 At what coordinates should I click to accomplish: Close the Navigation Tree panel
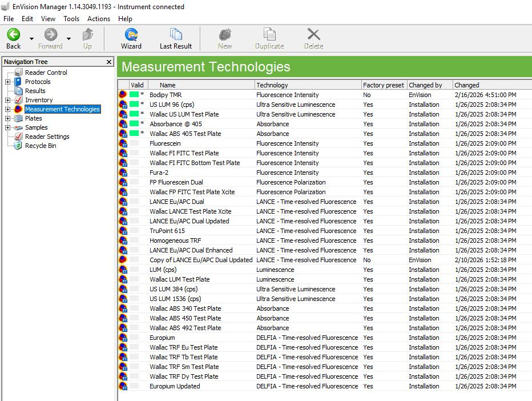pos(109,62)
